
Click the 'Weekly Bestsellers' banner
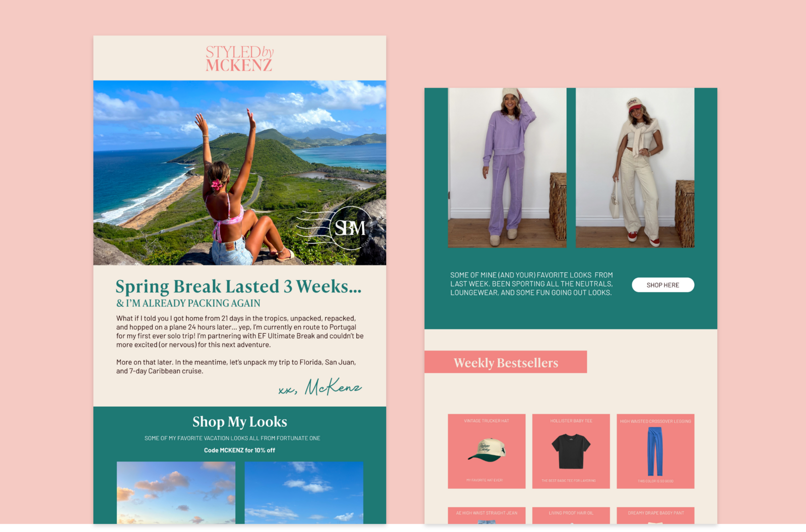(x=506, y=362)
